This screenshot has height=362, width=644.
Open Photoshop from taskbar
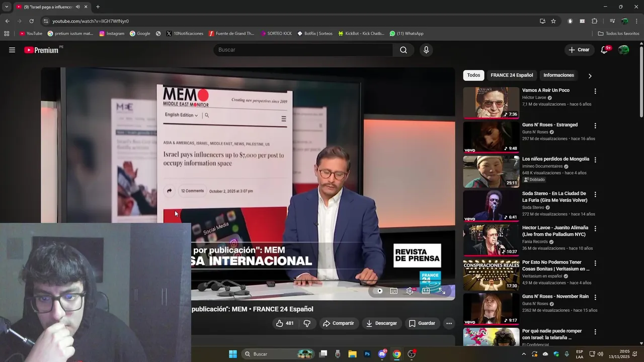point(367,354)
